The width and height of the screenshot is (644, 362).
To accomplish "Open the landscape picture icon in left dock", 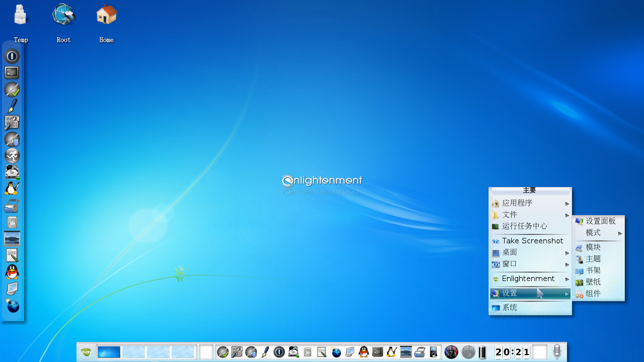I will click(x=12, y=239).
